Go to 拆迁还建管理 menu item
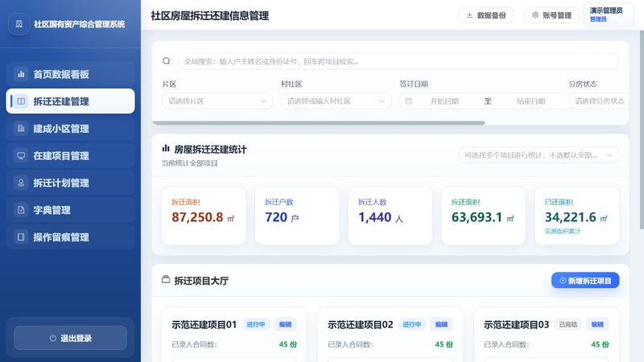The width and height of the screenshot is (644, 362). (70, 101)
